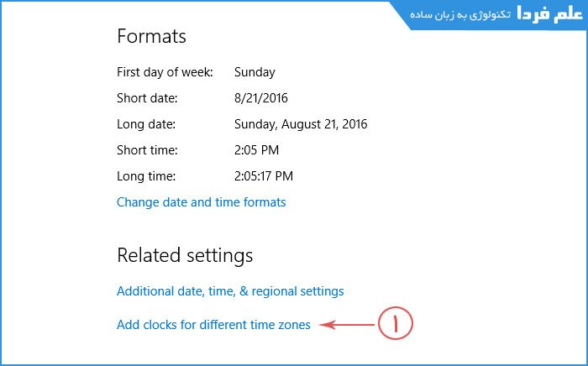The width and height of the screenshot is (588, 366).
Task: Click the Formats heading
Action: [x=151, y=37]
